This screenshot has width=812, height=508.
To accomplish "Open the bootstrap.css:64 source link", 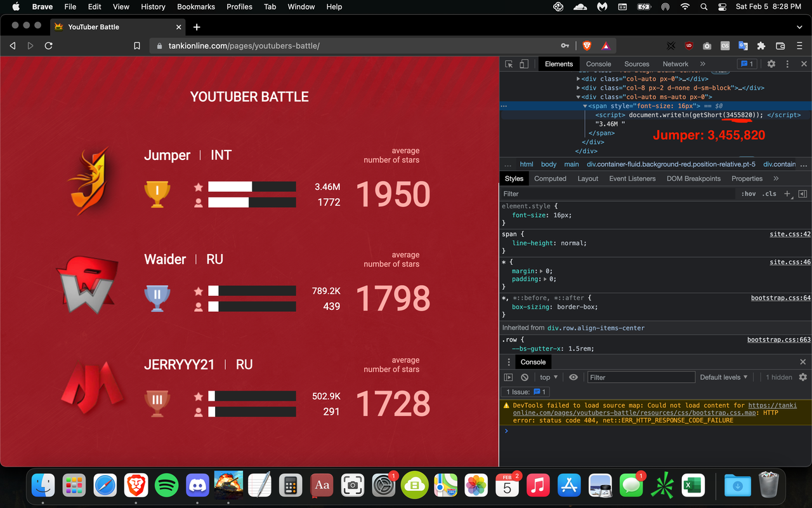I will pyautogui.click(x=781, y=298).
